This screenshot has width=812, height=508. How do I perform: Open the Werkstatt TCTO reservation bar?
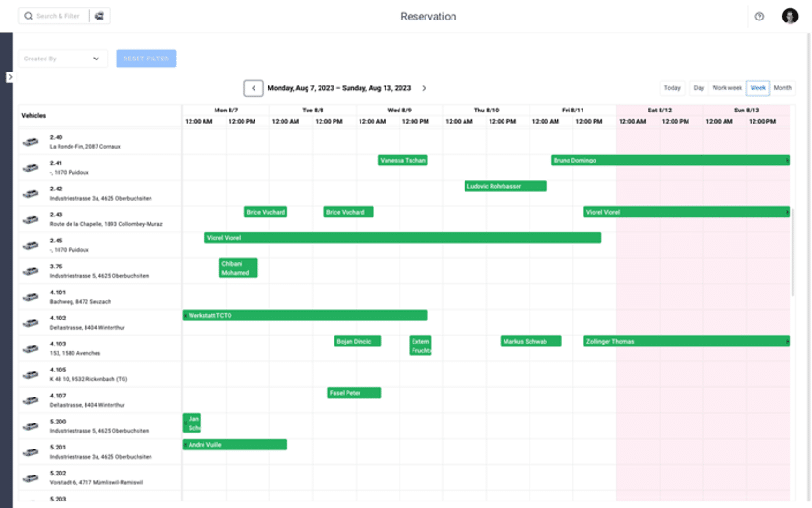pyautogui.click(x=305, y=316)
